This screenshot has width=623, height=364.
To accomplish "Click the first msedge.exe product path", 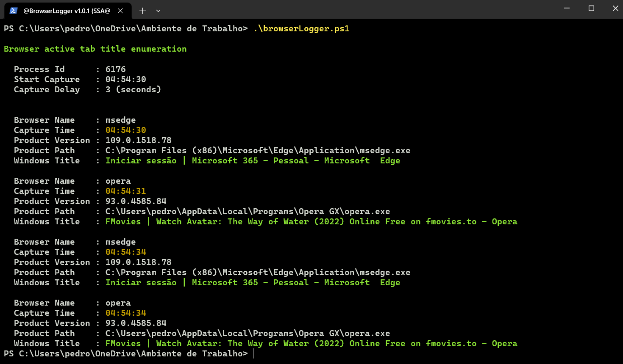I will point(258,151).
